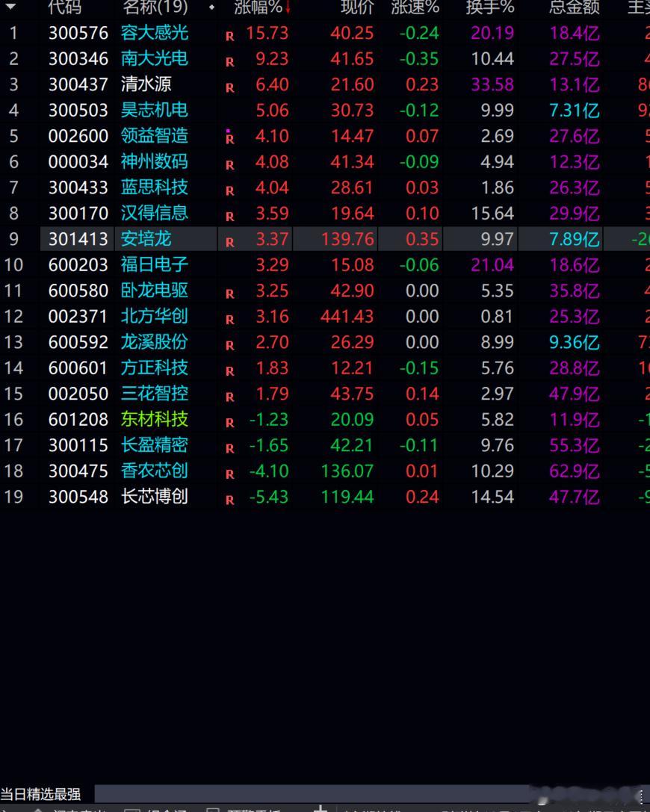The height and width of the screenshot is (812, 650).
Task: Click the R marker for 汉得信息
Action: 230,217
